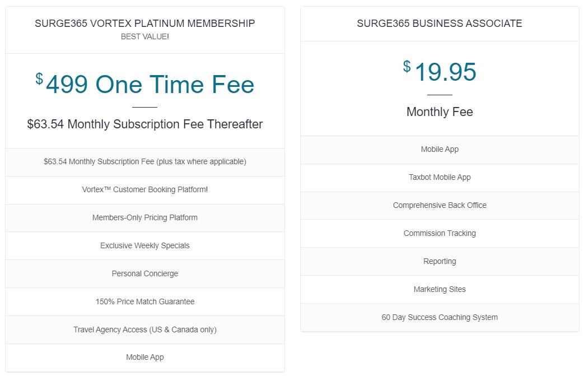This screenshot has height=376, width=588.
Task: Click the Comprehensive Back Office row
Action: [x=439, y=205]
